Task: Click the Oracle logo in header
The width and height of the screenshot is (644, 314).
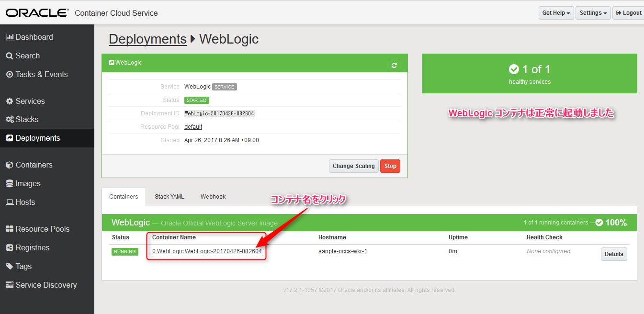Action: [x=37, y=13]
